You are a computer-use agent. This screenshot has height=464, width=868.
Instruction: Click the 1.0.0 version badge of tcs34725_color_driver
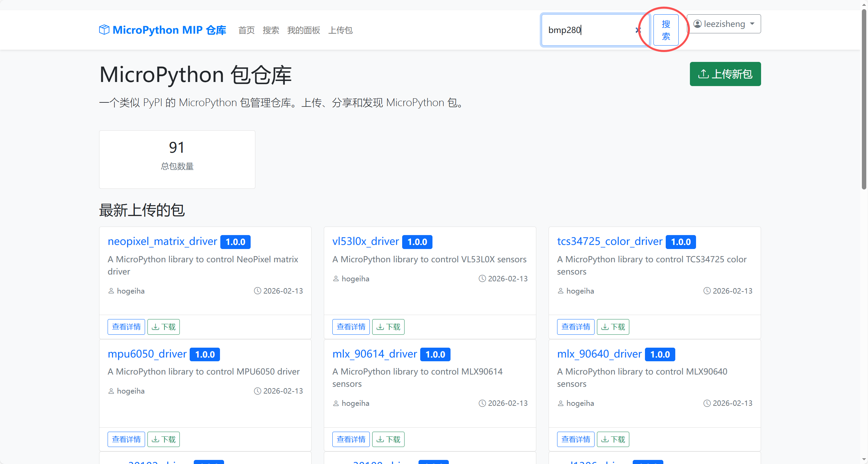click(x=681, y=242)
